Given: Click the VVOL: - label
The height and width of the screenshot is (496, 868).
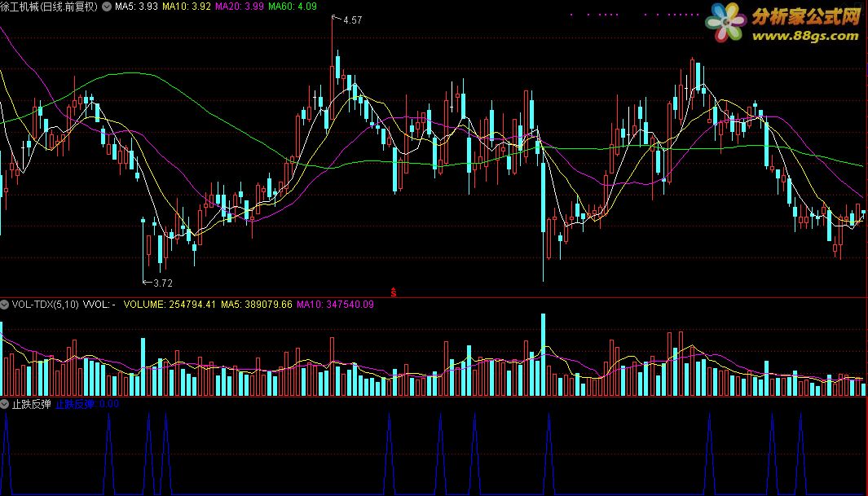Looking at the screenshot, I should click(99, 304).
